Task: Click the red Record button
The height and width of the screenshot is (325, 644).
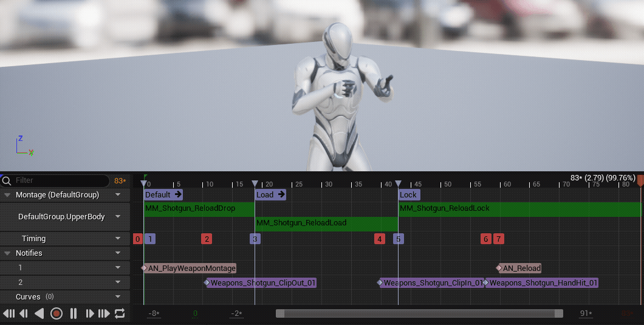Action: coord(57,313)
